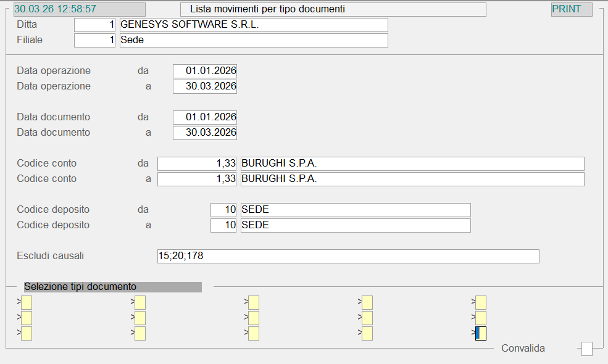Click the Data operazione 'da' date field

205,71
